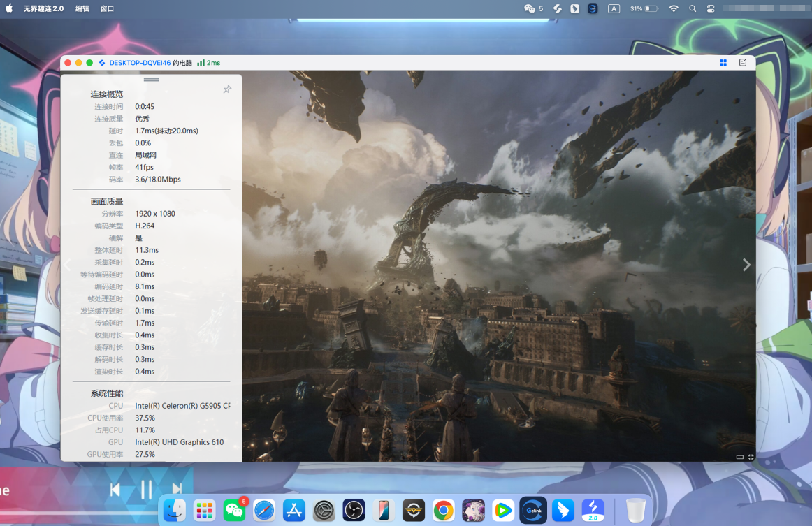Viewport: 812px width, 526px height.
Task: Open the 编辑 menu
Action: pyautogui.click(x=82, y=8)
